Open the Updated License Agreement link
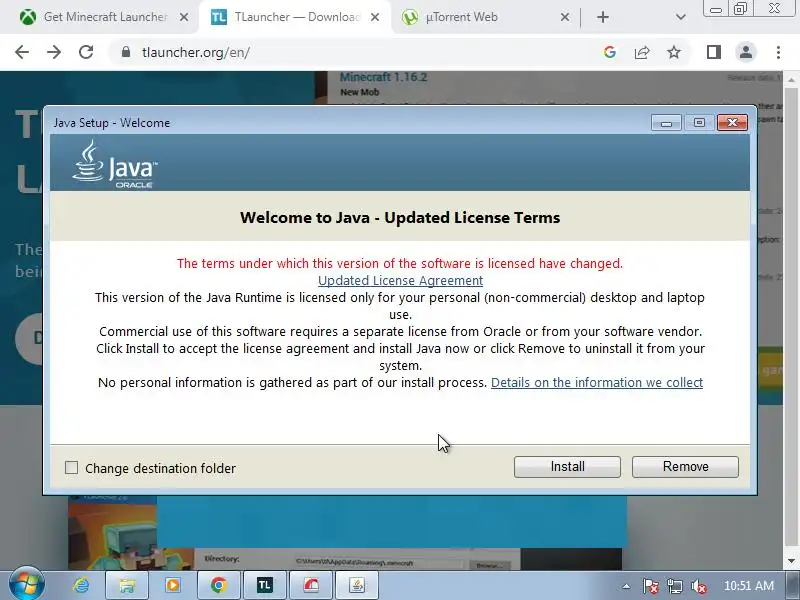Screen dimensions: 800x600 pos(401,281)
